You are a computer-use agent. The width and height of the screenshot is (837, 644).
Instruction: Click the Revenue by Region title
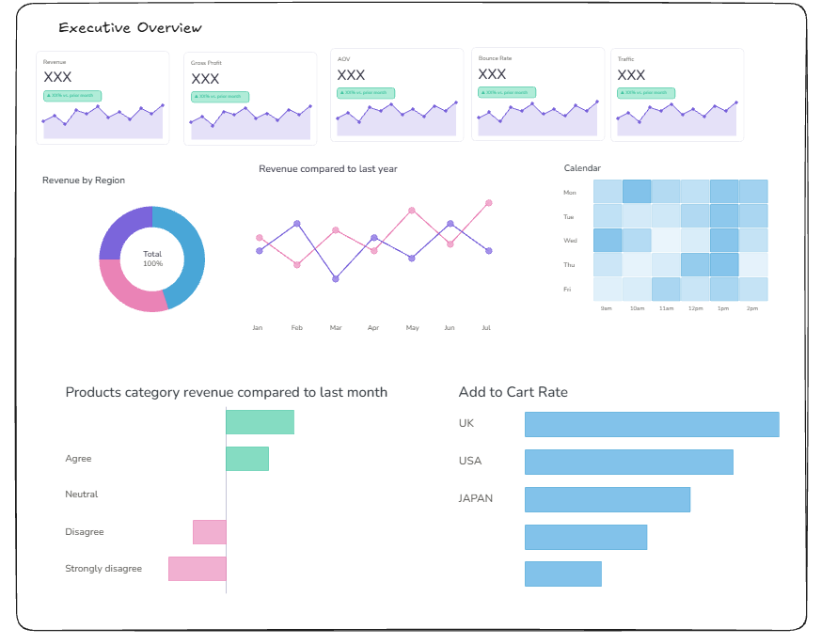point(84,181)
